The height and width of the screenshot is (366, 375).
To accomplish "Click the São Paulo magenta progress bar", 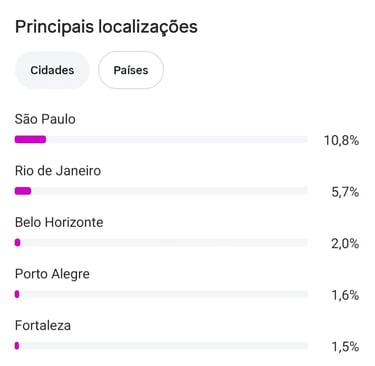I will tap(30, 139).
